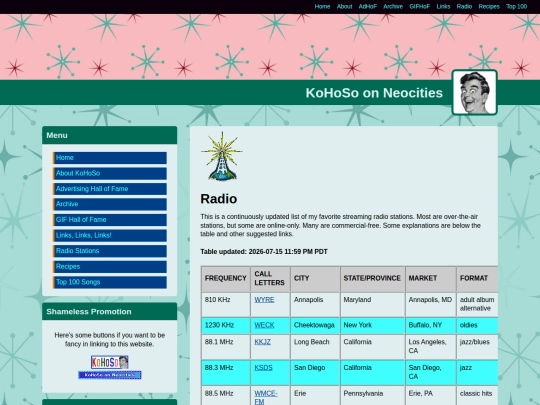Click the CALL LETTERS column header
Screen dimensions: 540x405
[x=270, y=278]
